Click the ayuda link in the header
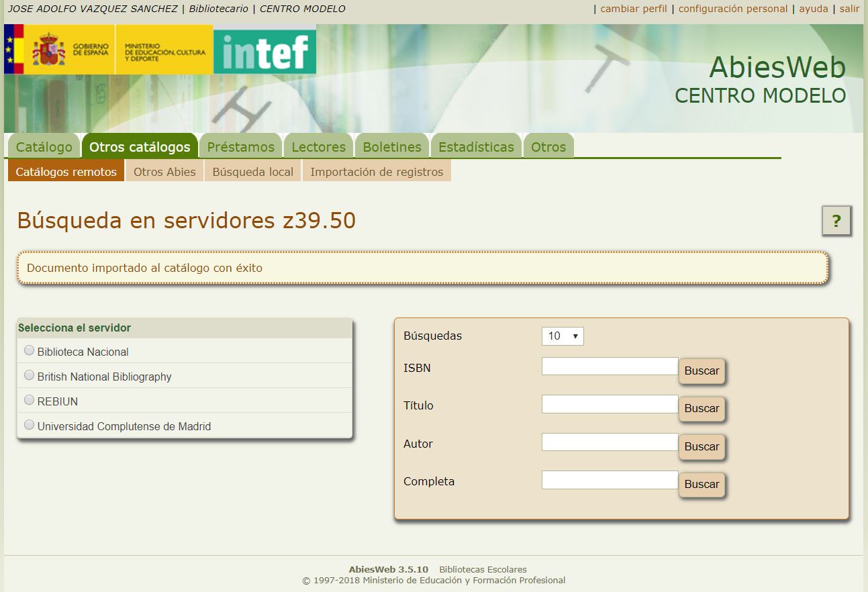 tap(814, 9)
